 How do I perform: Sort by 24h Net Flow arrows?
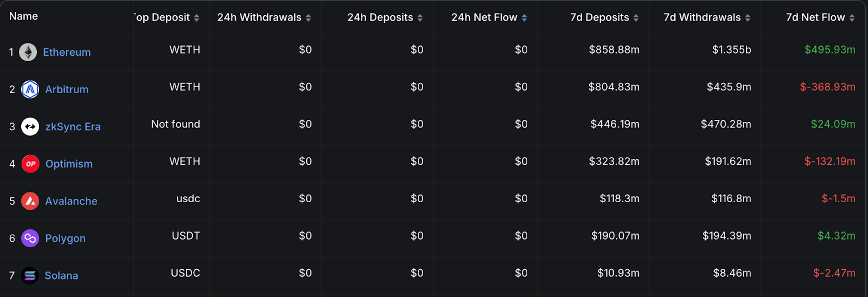point(524,18)
